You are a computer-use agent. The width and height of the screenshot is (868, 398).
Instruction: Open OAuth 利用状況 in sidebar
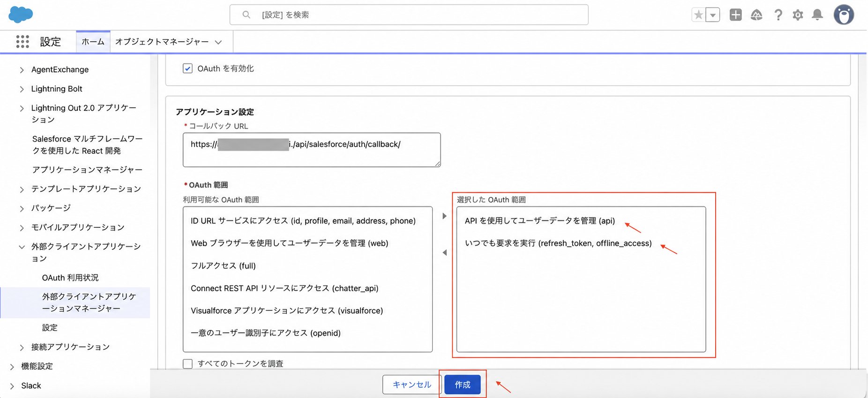click(70, 278)
